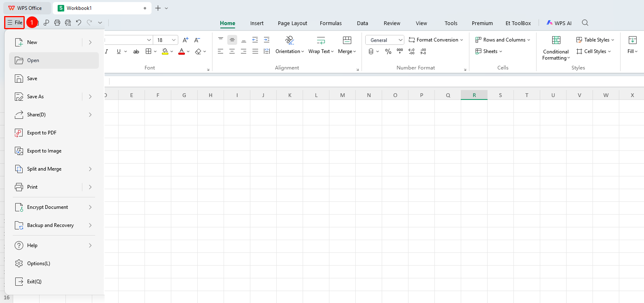Click the Format Conversion button

[x=436, y=40]
